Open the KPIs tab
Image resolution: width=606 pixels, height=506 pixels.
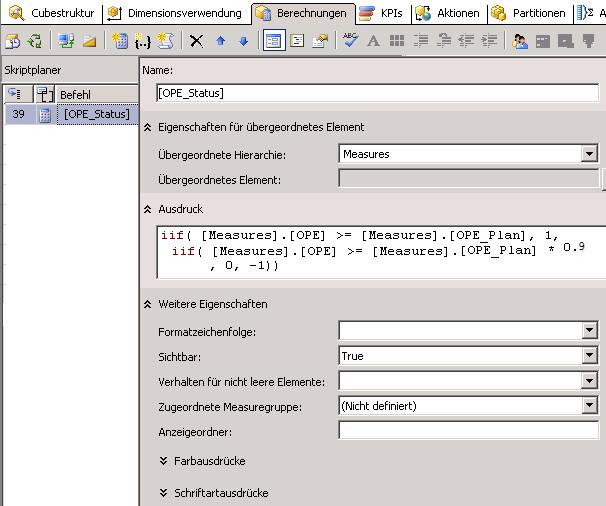[x=381, y=13]
